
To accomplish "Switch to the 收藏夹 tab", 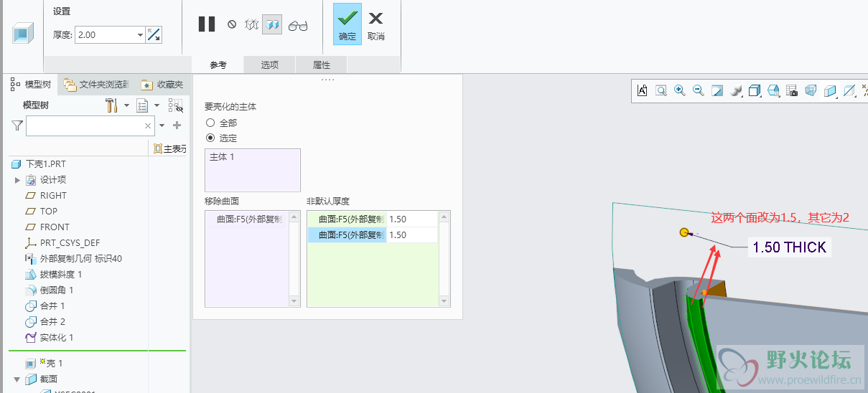I will click(162, 85).
